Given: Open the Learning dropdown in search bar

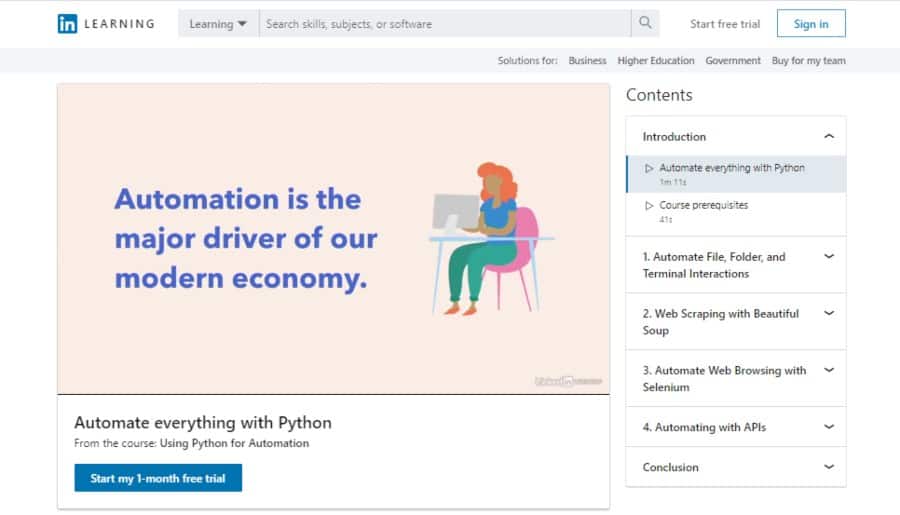Looking at the screenshot, I should (218, 24).
